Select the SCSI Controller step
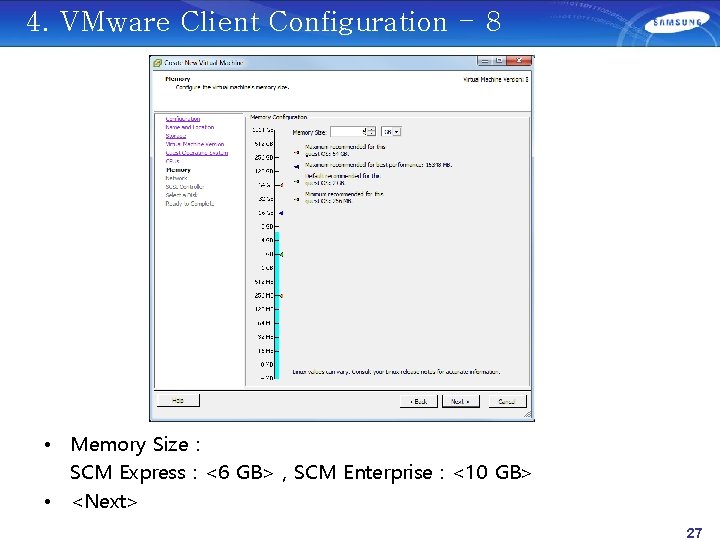This screenshot has width=720, height=540. 185,187
